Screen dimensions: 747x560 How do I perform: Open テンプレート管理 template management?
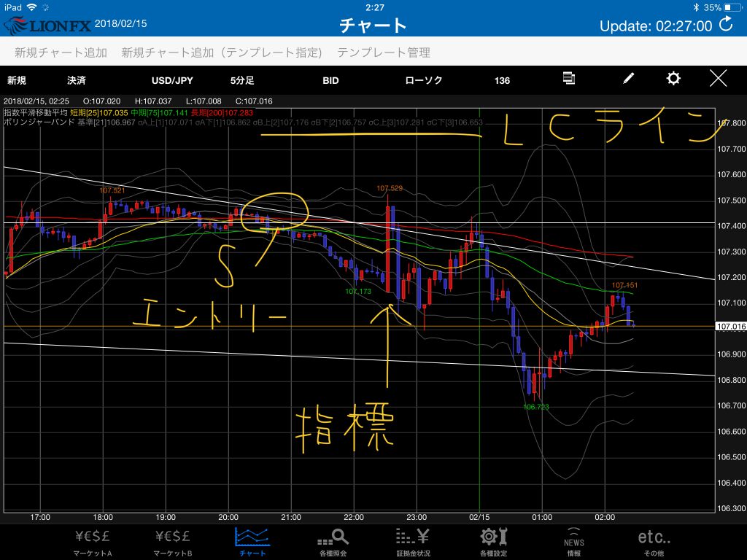point(384,52)
